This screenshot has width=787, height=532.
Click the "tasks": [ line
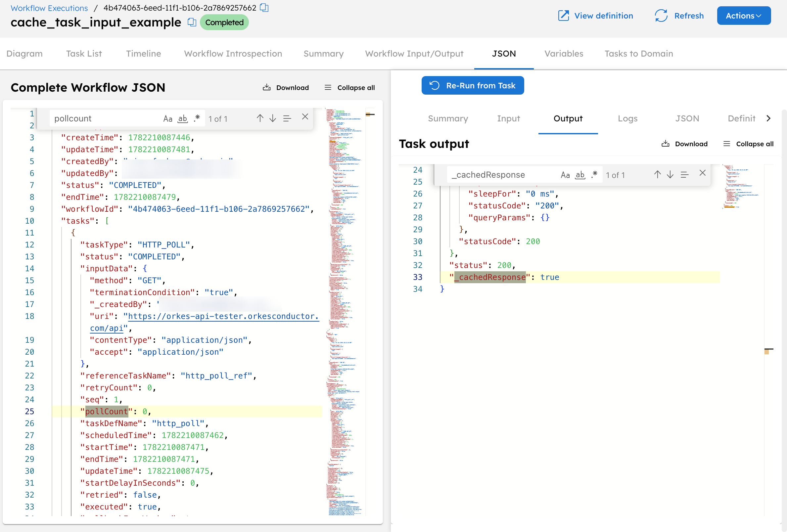point(85,221)
